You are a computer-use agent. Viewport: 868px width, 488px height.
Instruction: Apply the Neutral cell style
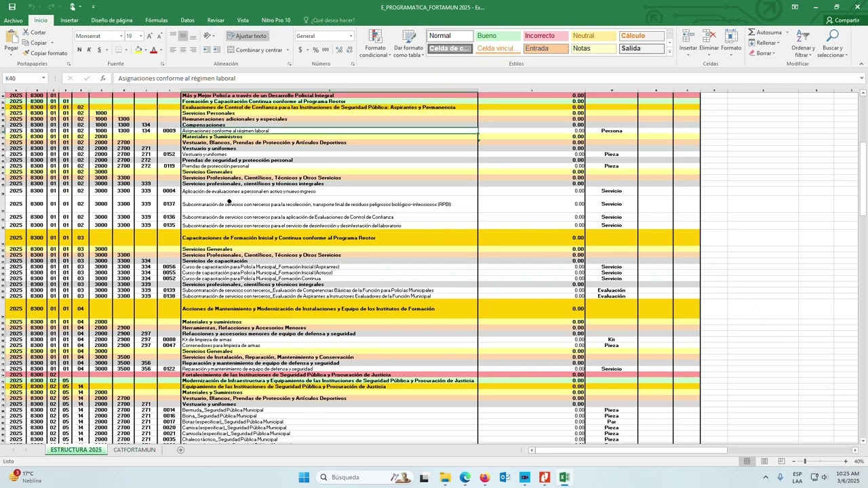593,36
